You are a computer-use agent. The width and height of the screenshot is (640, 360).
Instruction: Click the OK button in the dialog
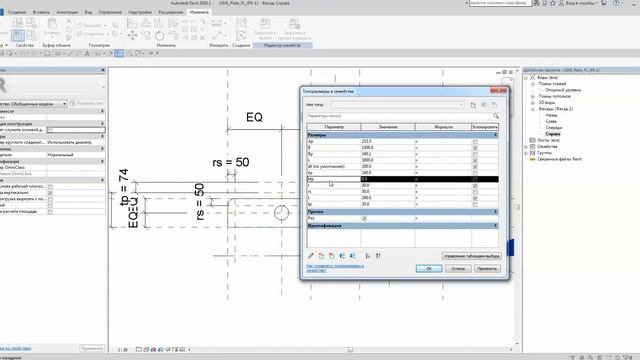click(429, 269)
